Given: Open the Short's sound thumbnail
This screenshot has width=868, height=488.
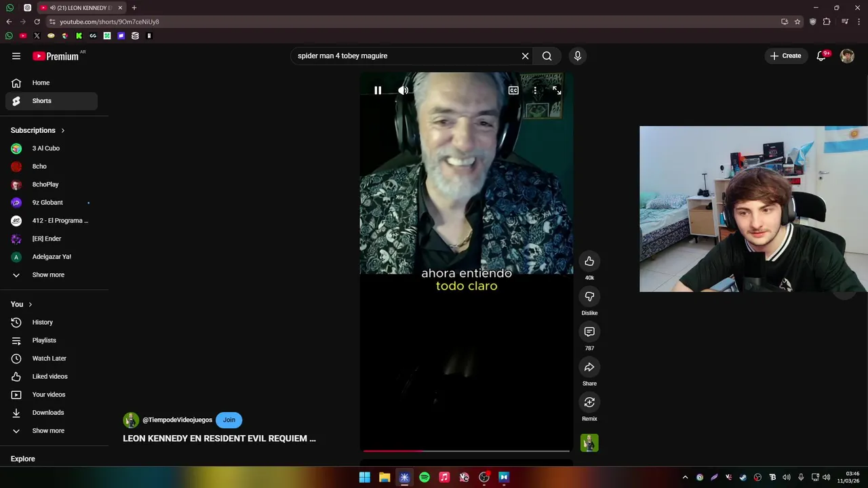Looking at the screenshot, I should [x=589, y=443].
